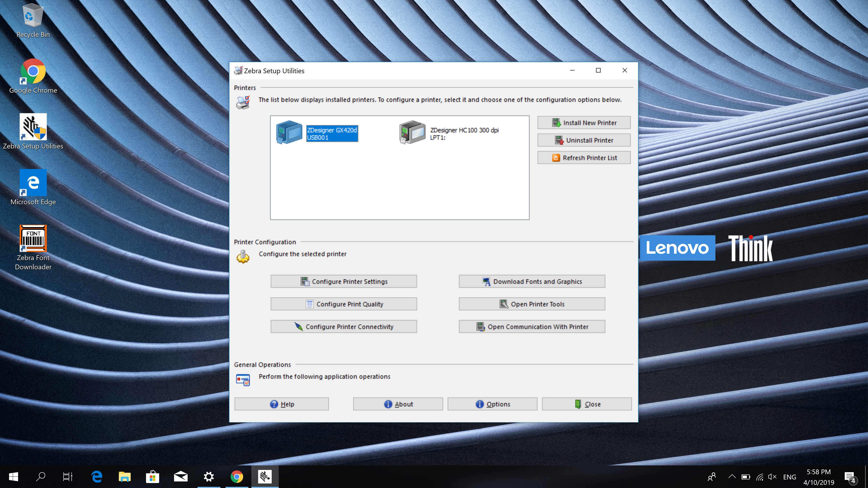
Task: Open the Windows Start menu
Action: [x=14, y=476]
